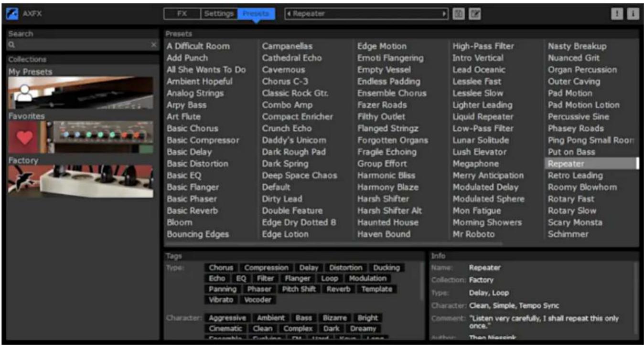
Task: Click the info 'i' icon
Action: coord(633,14)
